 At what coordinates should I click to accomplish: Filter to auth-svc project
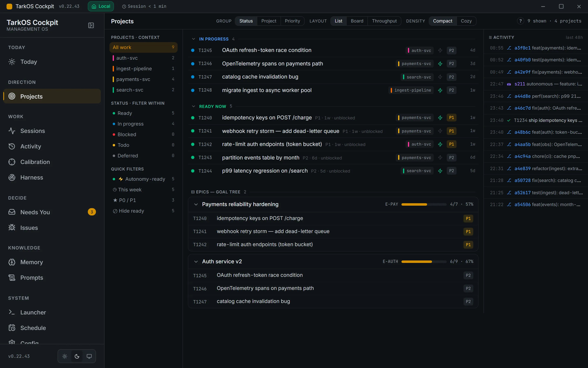click(143, 58)
